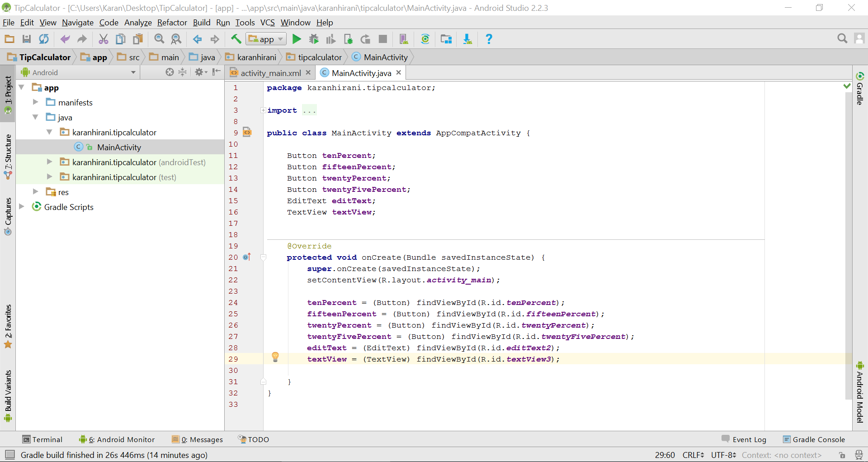Click the lightbulb quick-fix on line 29

(275, 357)
